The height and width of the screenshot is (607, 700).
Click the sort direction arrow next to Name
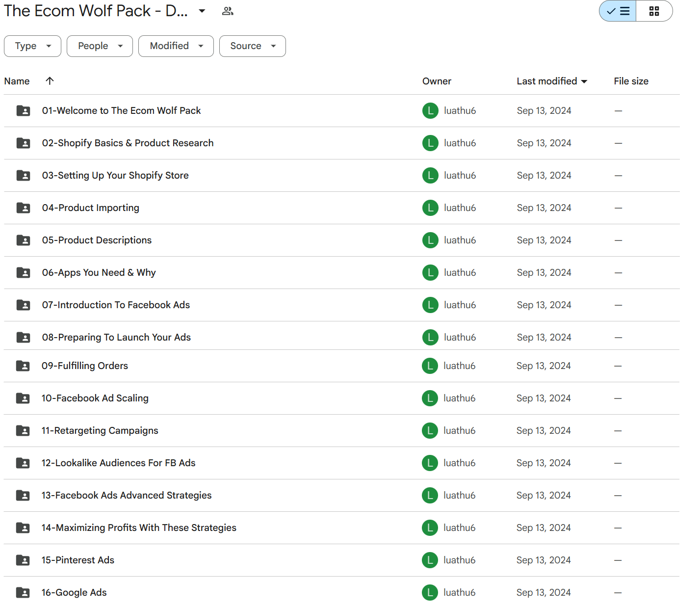click(50, 81)
